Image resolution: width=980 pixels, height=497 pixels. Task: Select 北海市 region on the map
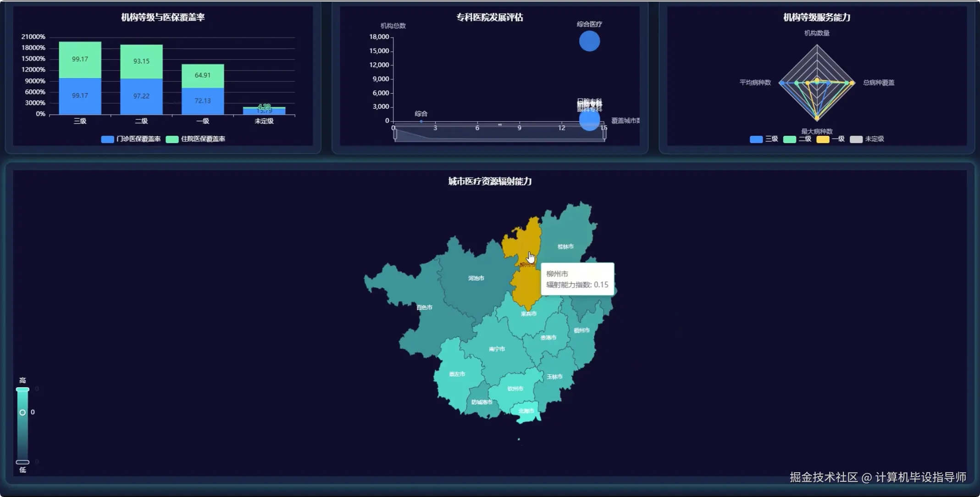click(x=526, y=411)
